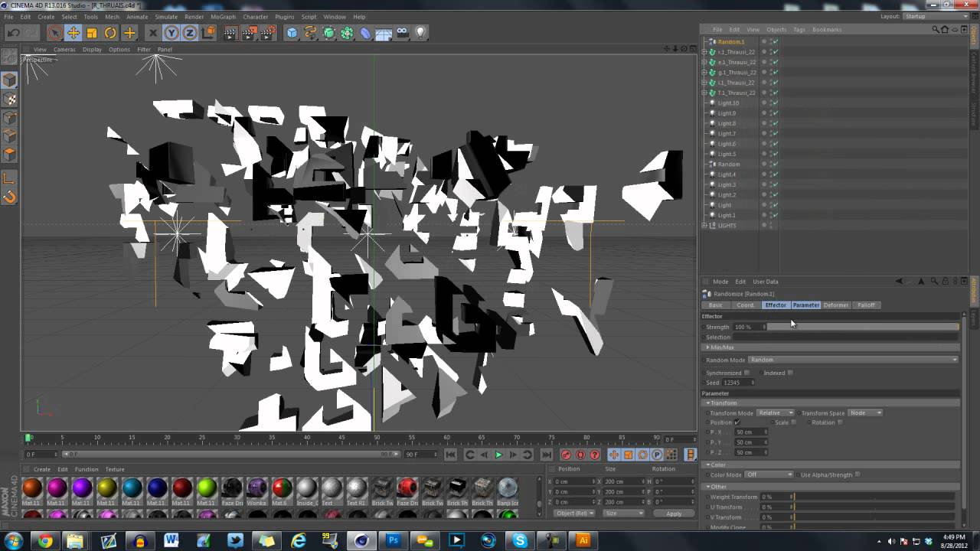Toggle the Y-axis lock
This screenshot has height=551, width=980.
pos(171,33)
